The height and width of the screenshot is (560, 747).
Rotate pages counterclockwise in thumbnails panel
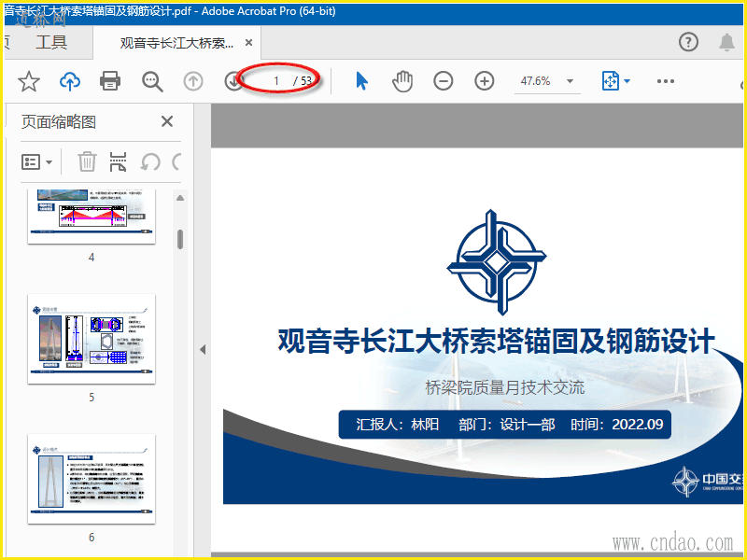pos(150,161)
